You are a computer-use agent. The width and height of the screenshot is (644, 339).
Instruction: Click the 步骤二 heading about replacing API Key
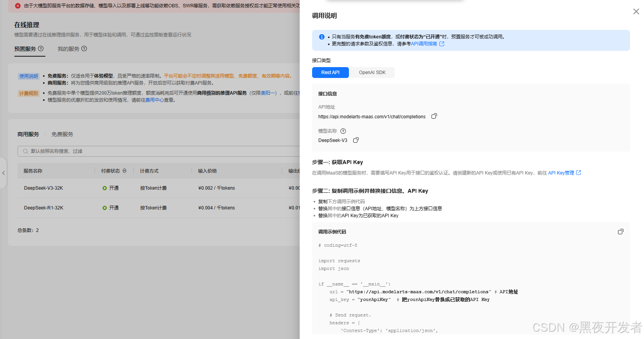[x=370, y=191]
